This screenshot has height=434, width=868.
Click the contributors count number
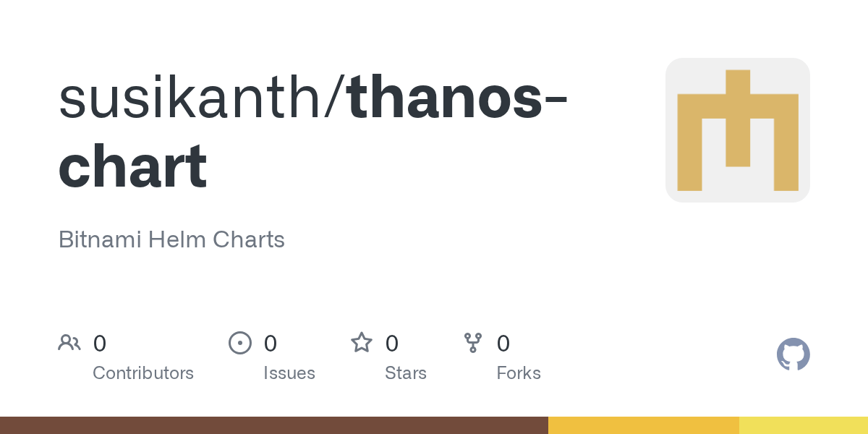point(100,344)
